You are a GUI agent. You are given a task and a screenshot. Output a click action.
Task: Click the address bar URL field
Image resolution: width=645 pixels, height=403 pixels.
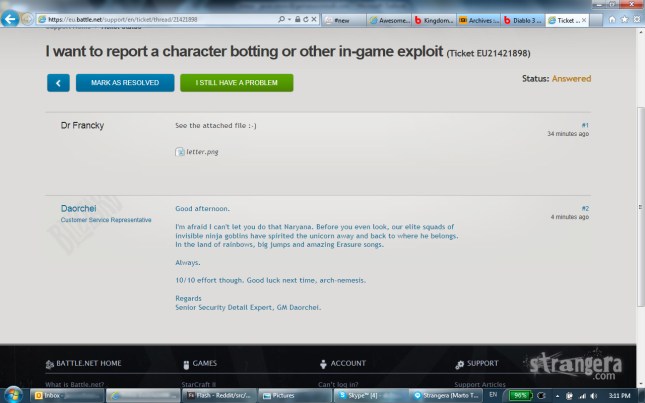click(150, 19)
